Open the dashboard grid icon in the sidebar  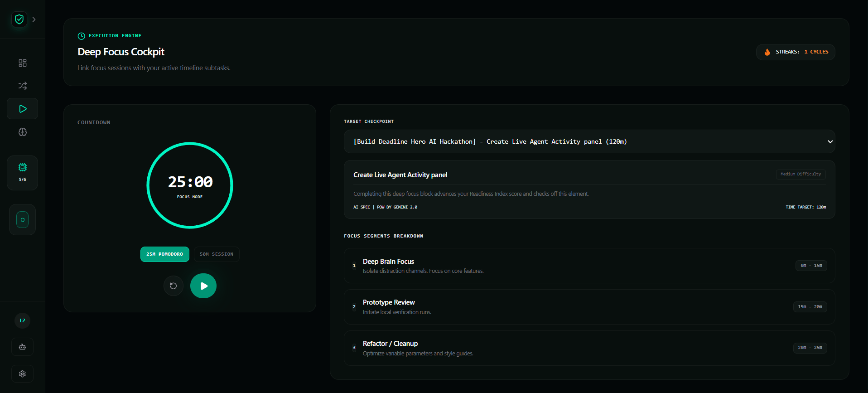[x=23, y=63]
